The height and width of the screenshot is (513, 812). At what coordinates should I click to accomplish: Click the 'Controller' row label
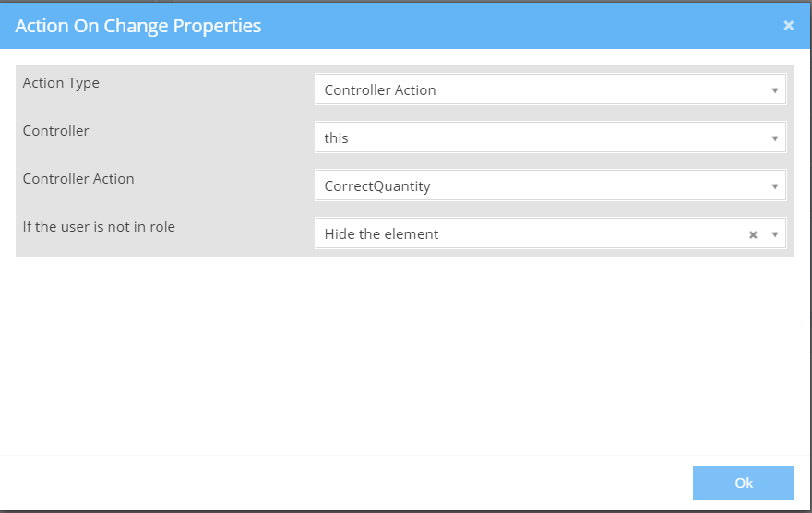pyautogui.click(x=56, y=131)
